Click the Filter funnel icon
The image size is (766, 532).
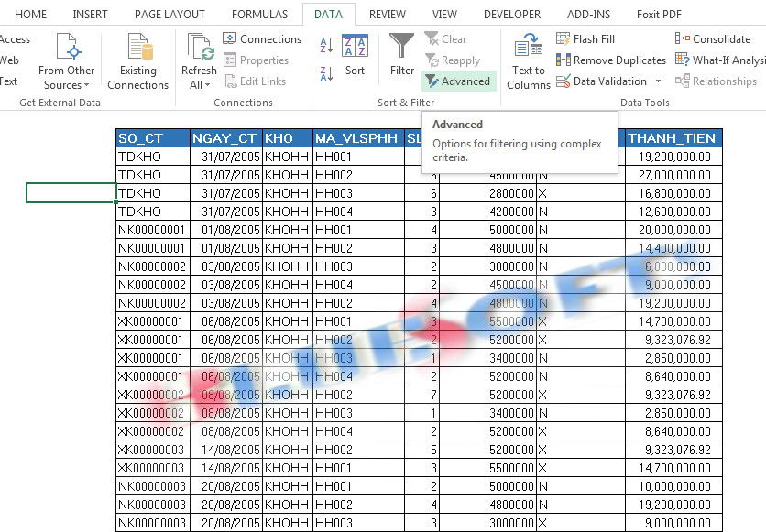401,55
